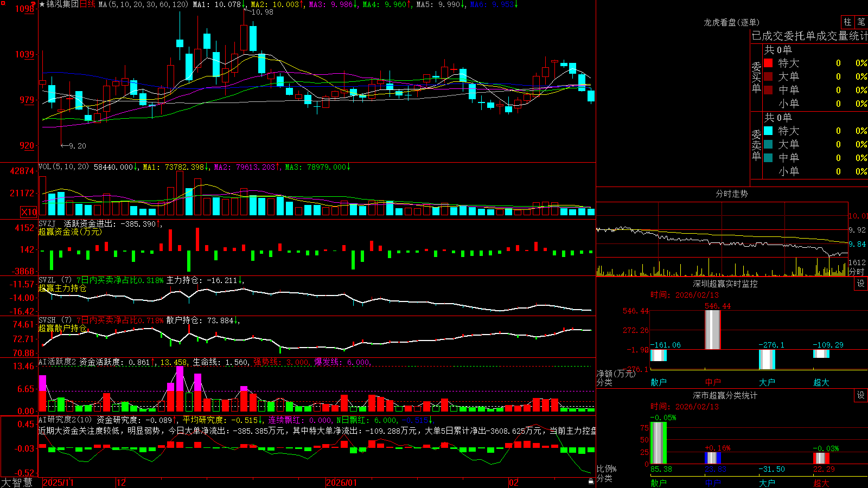Jump to the 2026/01 date marker
This screenshot has width=868, height=488.
point(342,483)
